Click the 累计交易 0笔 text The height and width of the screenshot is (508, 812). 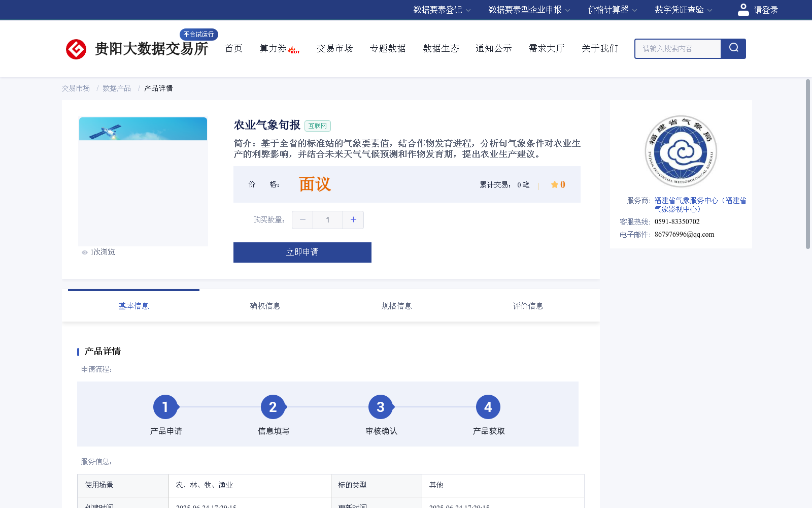pos(504,185)
